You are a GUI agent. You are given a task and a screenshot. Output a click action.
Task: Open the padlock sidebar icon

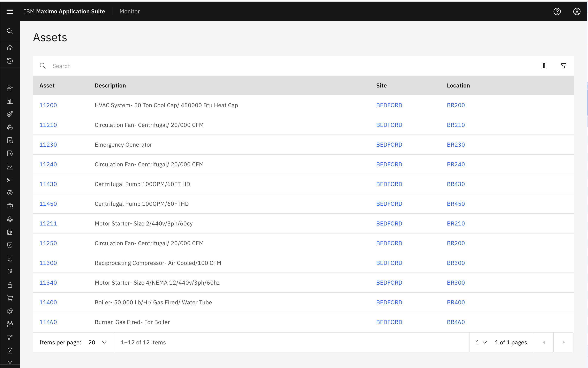point(10,285)
